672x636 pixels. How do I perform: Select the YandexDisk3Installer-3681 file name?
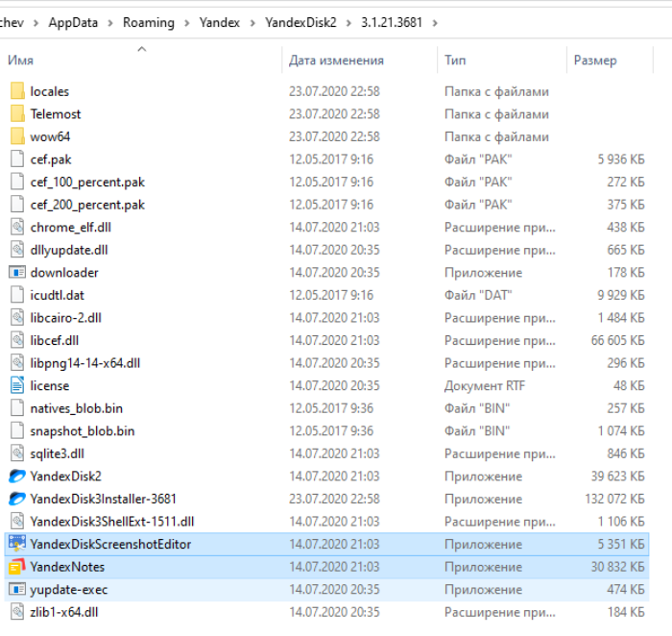coord(103,500)
